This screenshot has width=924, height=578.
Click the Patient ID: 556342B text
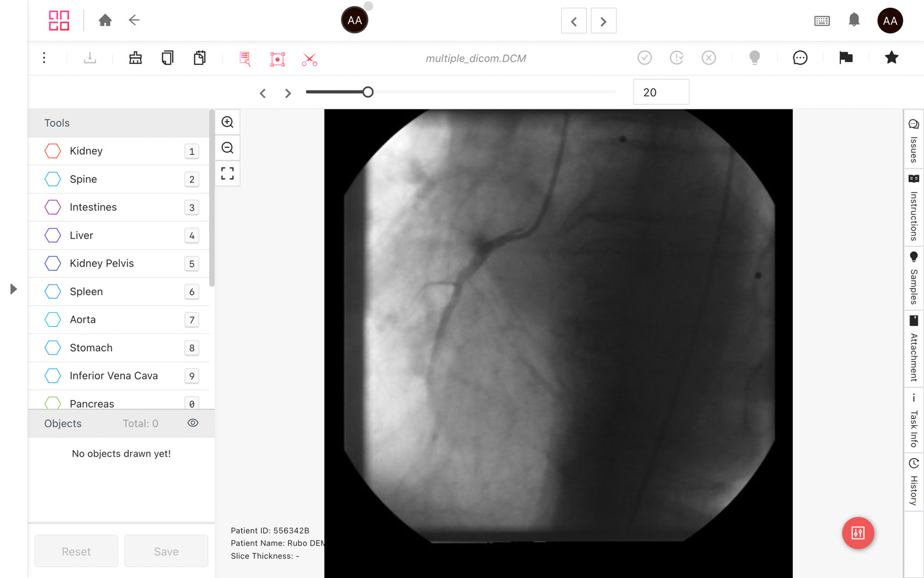(270, 530)
